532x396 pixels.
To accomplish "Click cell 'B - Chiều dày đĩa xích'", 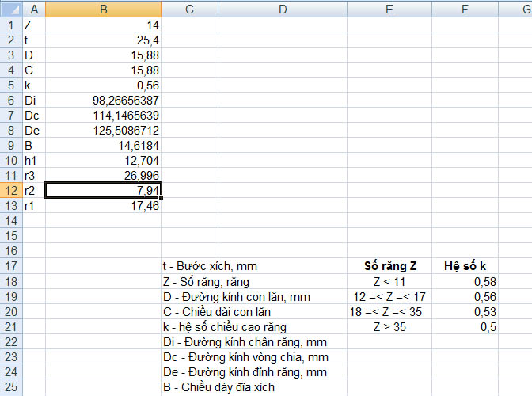I will (218, 386).
